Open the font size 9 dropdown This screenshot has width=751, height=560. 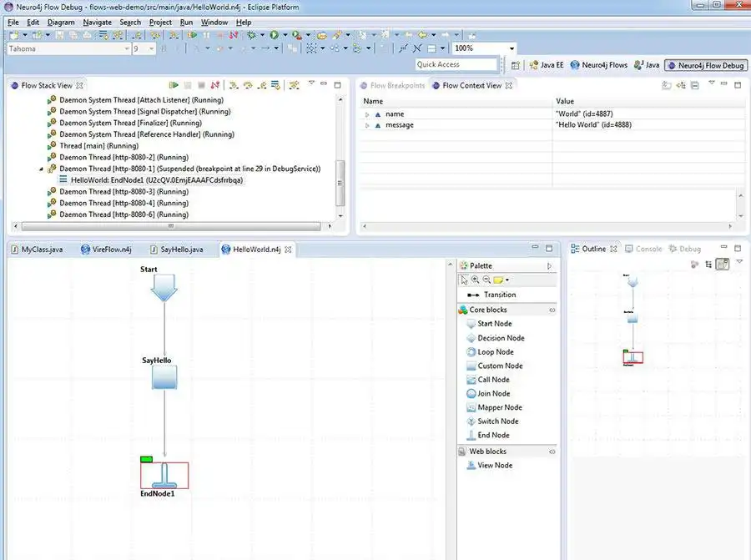151,48
